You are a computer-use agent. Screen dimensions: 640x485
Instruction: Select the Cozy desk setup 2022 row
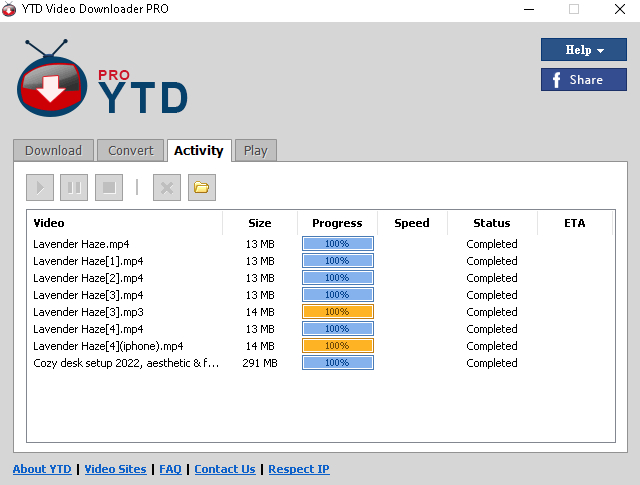coord(321,363)
